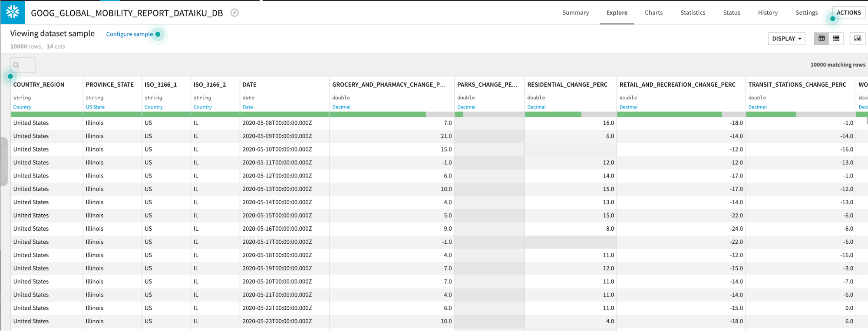
Task: Expand the DISPLAY dropdown
Action: pos(786,39)
